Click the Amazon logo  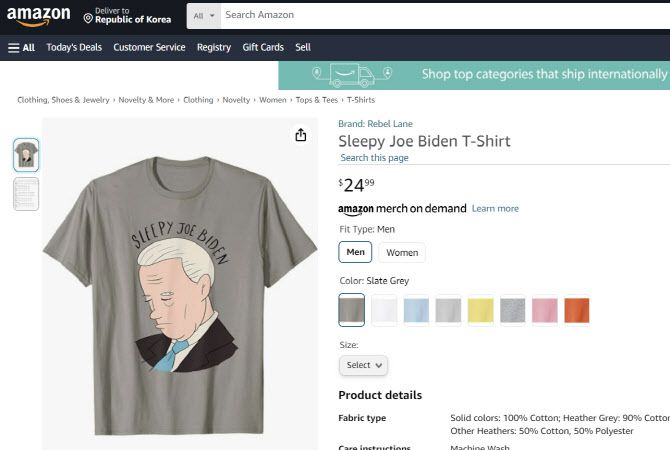tap(38, 16)
